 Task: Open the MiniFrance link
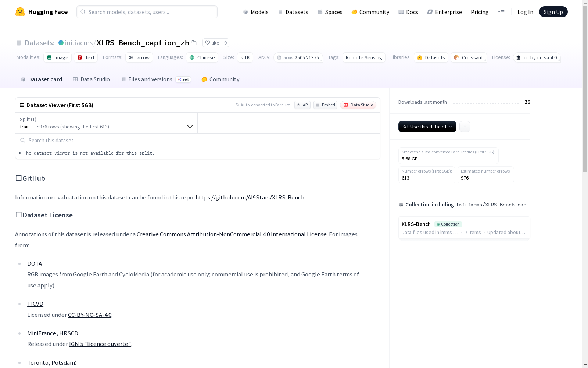[42, 333]
